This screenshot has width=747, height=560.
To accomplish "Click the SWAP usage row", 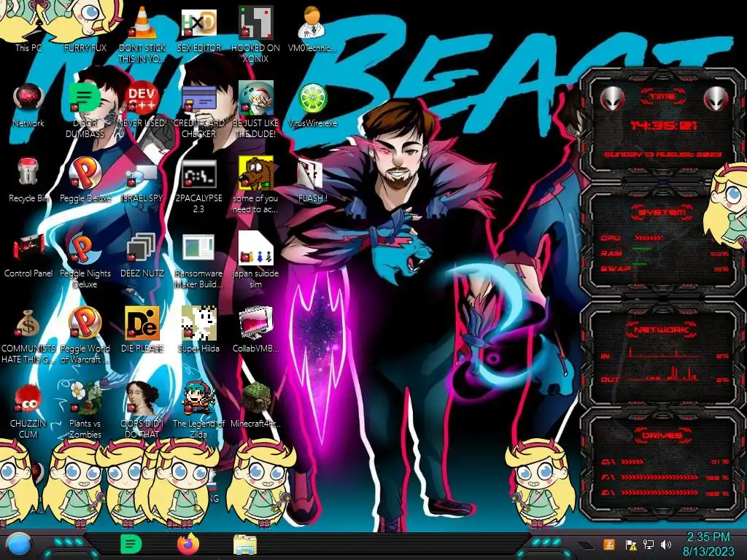I will click(x=665, y=268).
